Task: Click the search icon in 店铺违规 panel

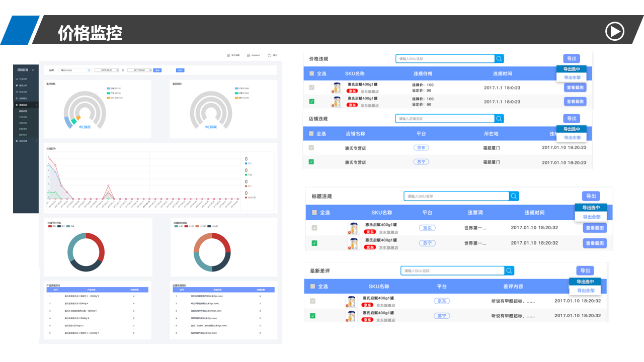Action: coord(499,119)
